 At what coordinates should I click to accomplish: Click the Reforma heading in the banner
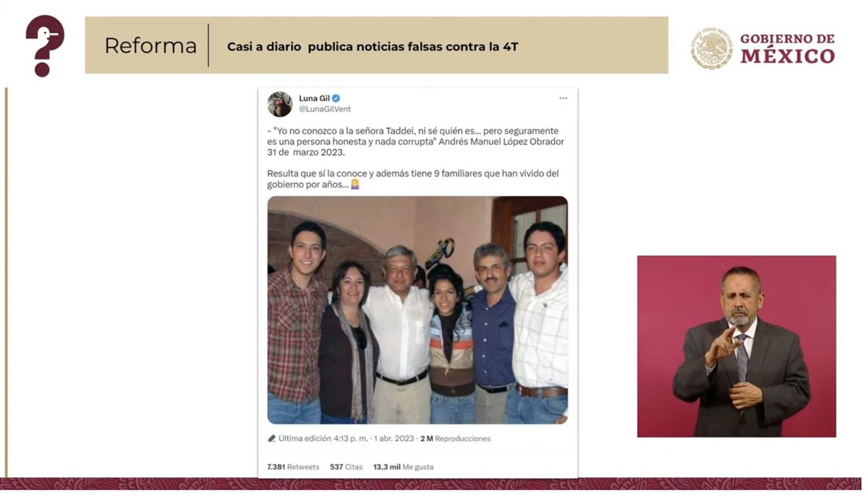pos(150,46)
